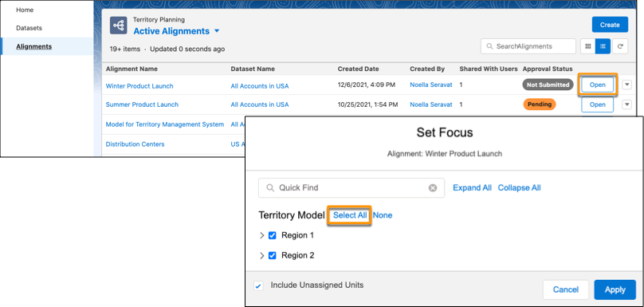Open Model for Territory Management System link
644x307 pixels.
(x=165, y=124)
